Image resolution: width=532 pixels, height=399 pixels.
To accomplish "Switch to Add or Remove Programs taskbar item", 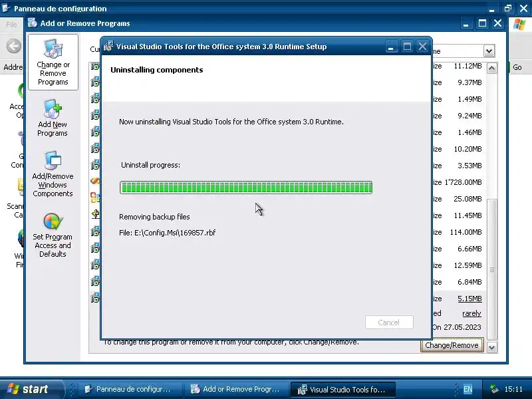I will pos(235,389).
